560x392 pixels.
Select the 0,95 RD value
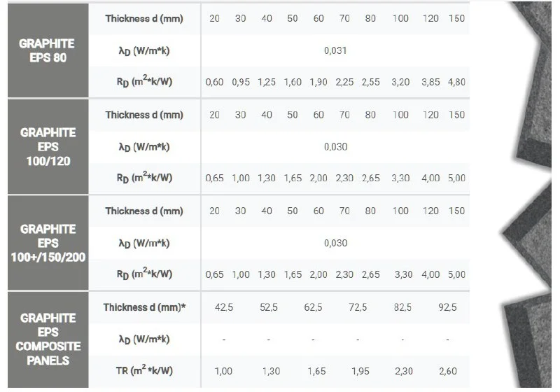pyautogui.click(x=240, y=82)
